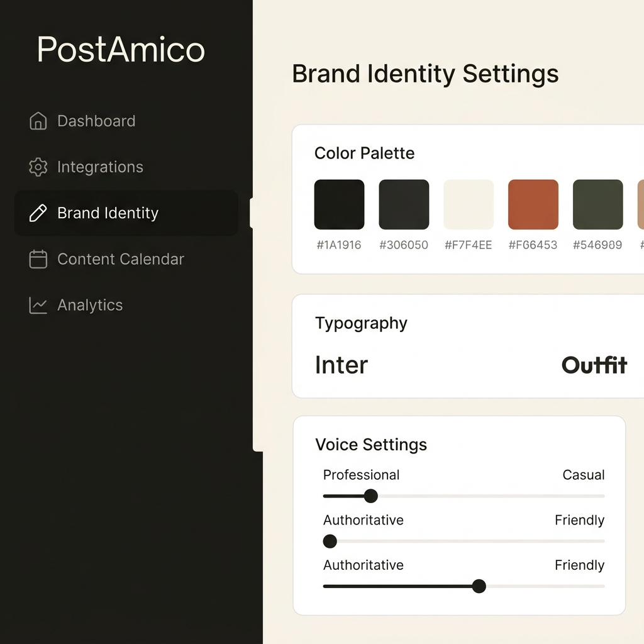Click the bottom Authoritative–Friendly slider handle
Image resolution: width=644 pixels, height=644 pixels.
[x=479, y=586]
